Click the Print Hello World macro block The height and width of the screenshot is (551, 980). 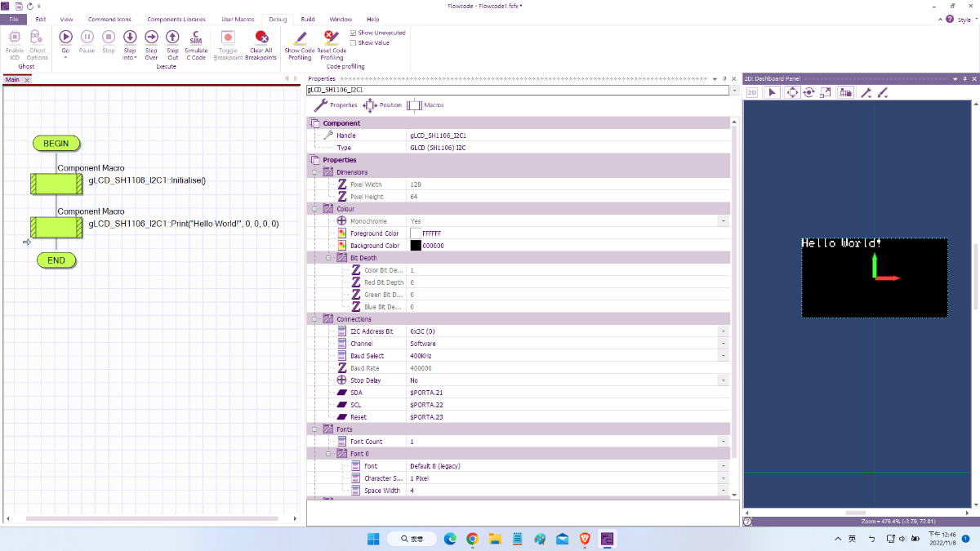pyautogui.click(x=56, y=227)
